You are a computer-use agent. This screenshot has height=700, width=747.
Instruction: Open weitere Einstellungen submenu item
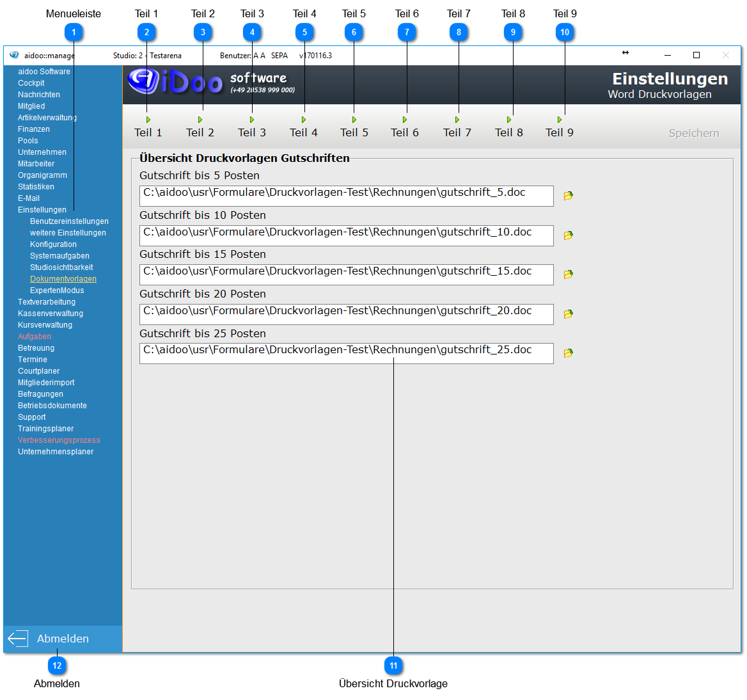[x=68, y=232]
